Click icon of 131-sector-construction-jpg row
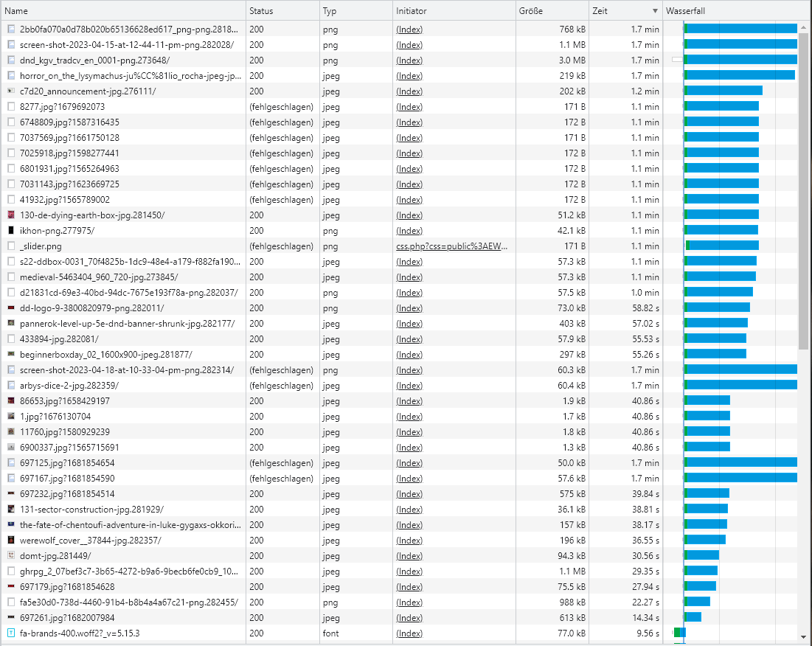 click(x=11, y=510)
